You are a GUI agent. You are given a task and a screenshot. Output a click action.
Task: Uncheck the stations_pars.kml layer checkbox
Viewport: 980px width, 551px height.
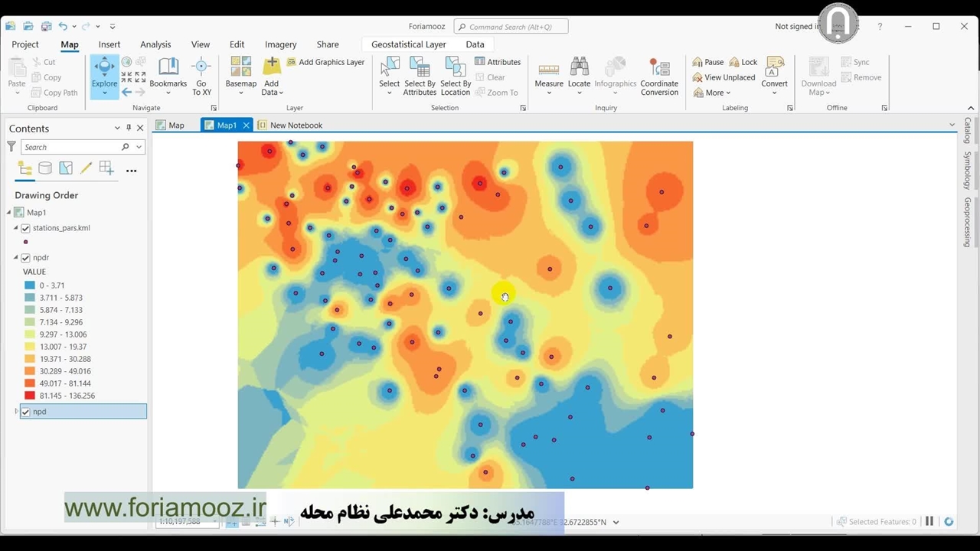(x=26, y=228)
